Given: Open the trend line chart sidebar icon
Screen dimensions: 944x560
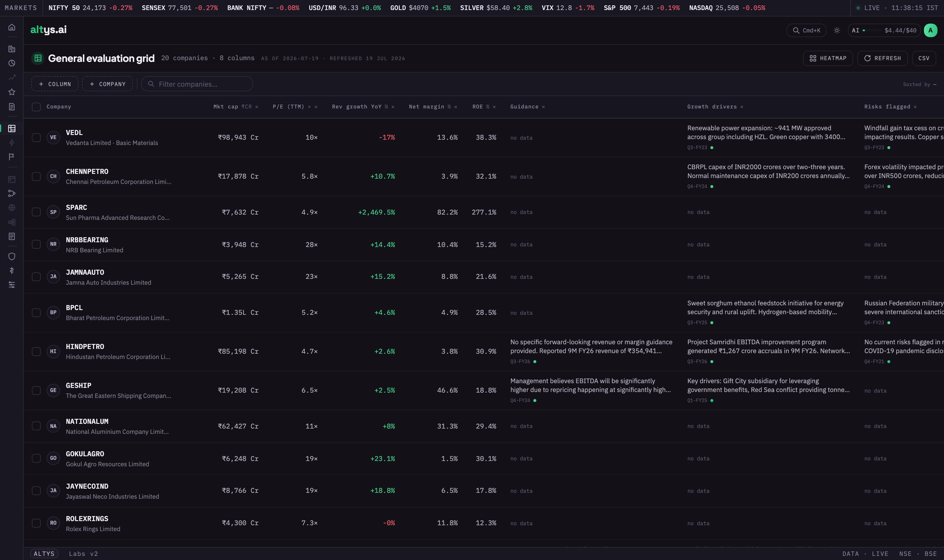Looking at the screenshot, I should pyautogui.click(x=12, y=77).
